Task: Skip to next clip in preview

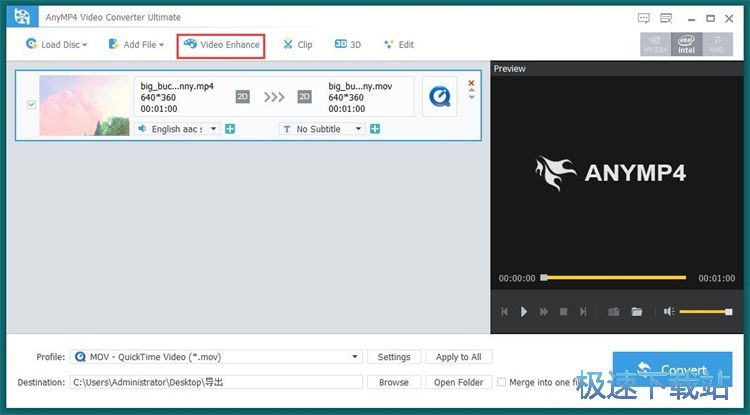Action: tap(583, 312)
